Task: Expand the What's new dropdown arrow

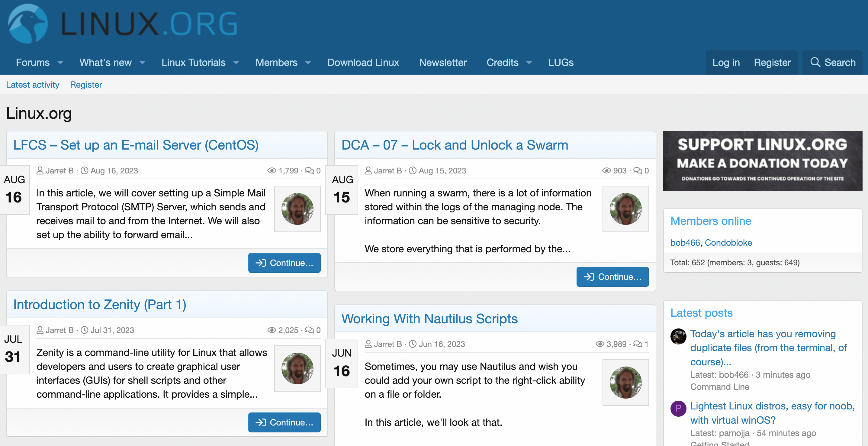Action: tap(142, 63)
